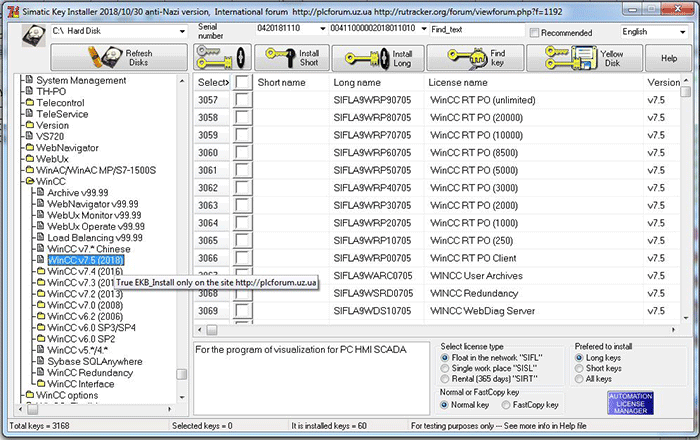
Task: Click the Install Long key button
Action: pos(373,57)
